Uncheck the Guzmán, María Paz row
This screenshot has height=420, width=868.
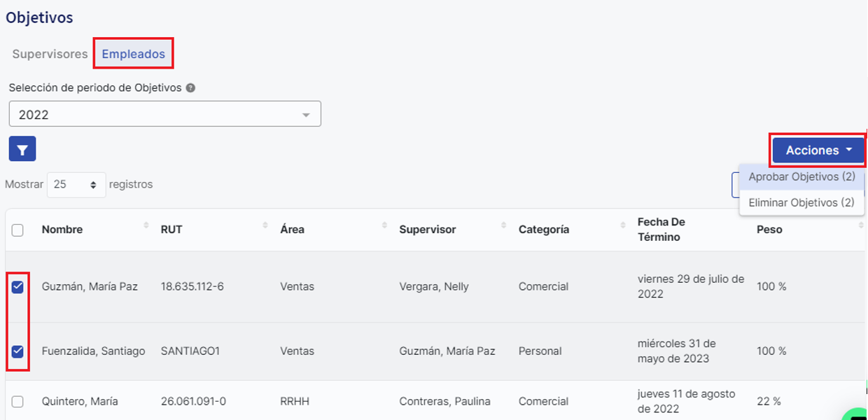[x=17, y=286]
